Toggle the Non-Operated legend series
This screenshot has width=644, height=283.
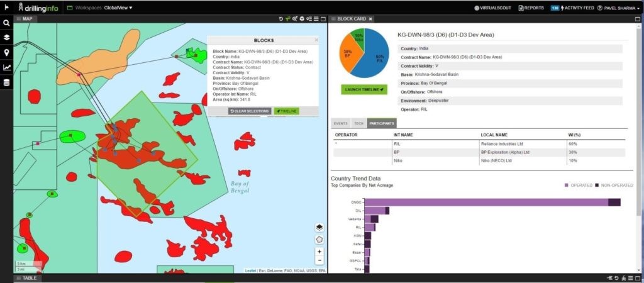(614, 186)
